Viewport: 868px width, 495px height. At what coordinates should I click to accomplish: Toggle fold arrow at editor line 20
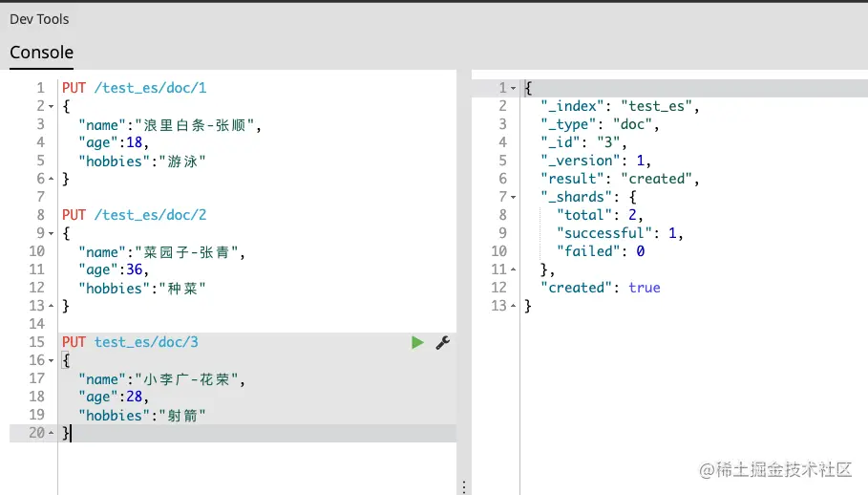pos(51,433)
